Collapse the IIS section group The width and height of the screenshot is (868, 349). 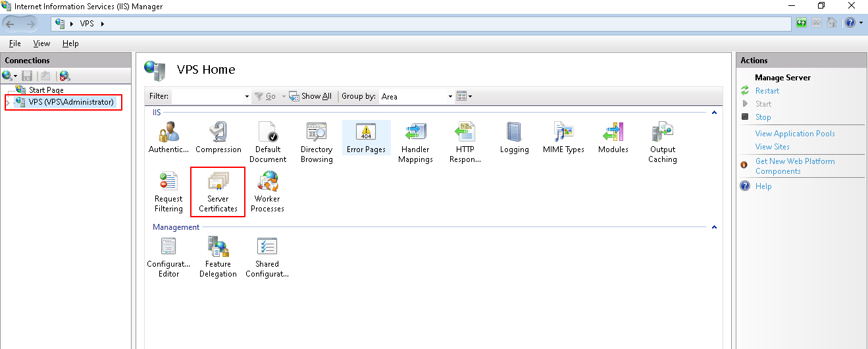[713, 113]
